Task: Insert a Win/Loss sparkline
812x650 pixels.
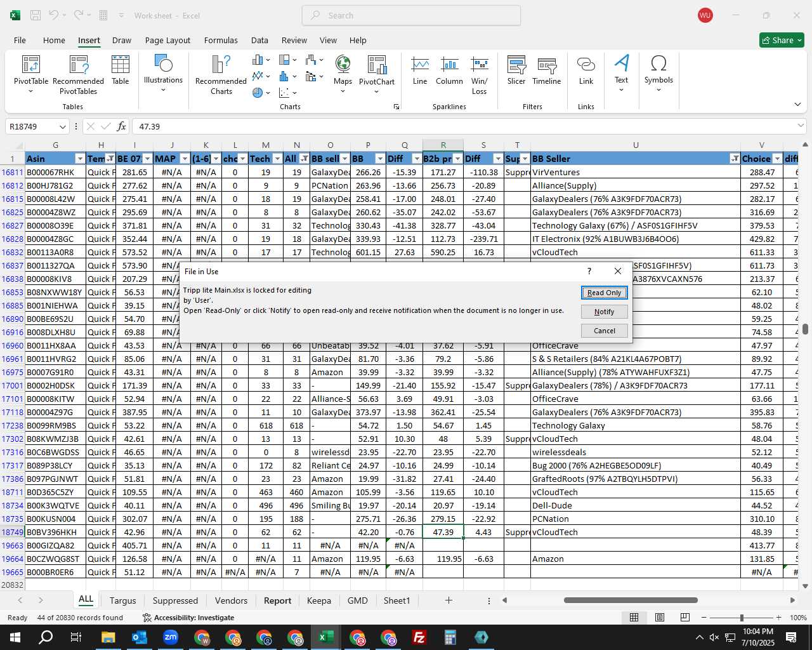Action: pos(480,75)
